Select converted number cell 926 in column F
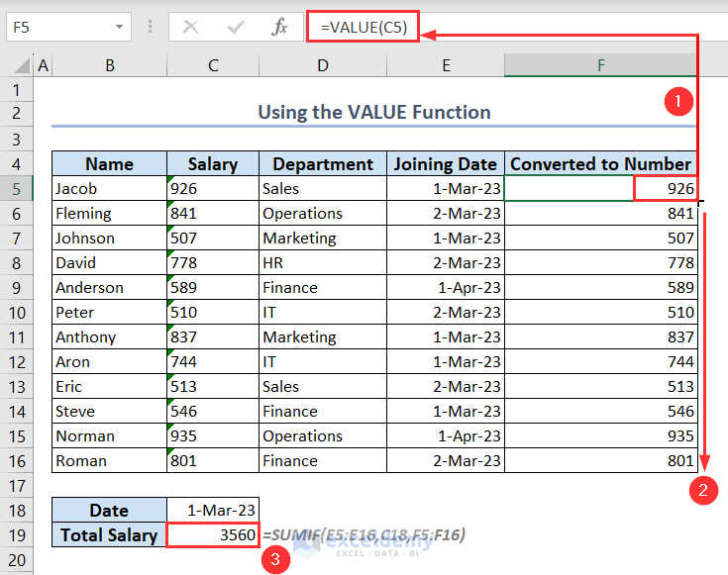 [601, 188]
